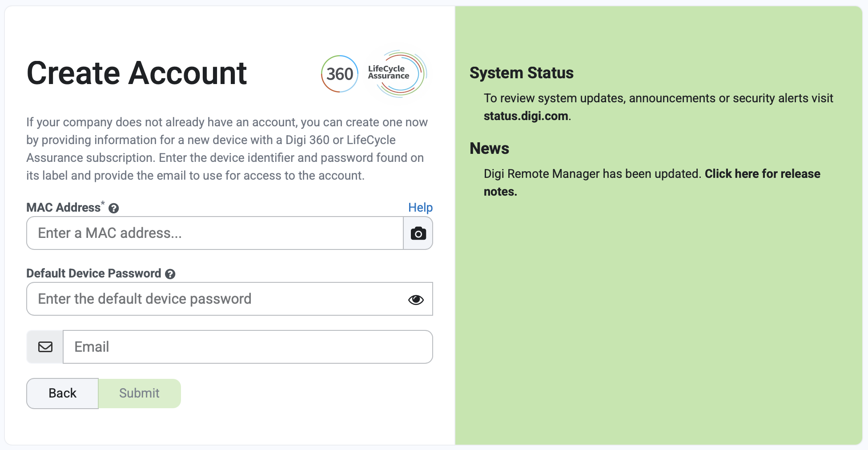Go back with the Back button
The width and height of the screenshot is (868, 450).
tap(63, 394)
